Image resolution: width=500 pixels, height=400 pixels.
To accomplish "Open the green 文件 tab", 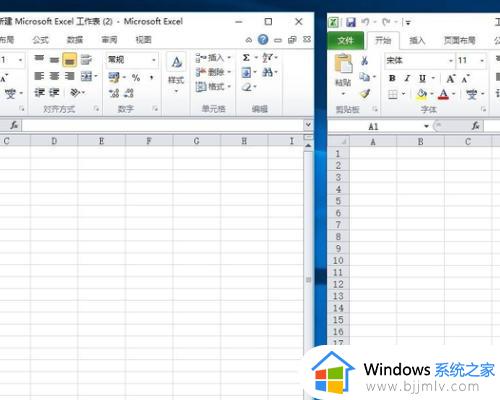I will (345, 41).
